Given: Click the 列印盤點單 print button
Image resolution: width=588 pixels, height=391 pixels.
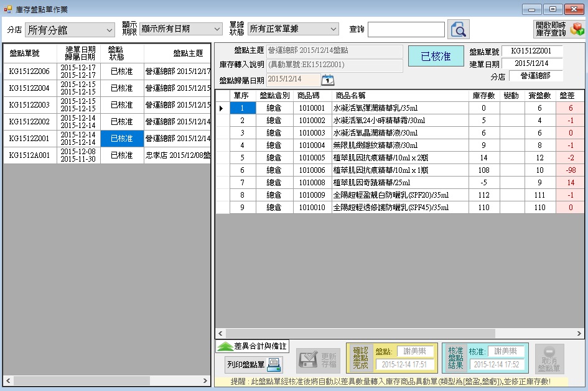Looking at the screenshot, I should click(254, 365).
